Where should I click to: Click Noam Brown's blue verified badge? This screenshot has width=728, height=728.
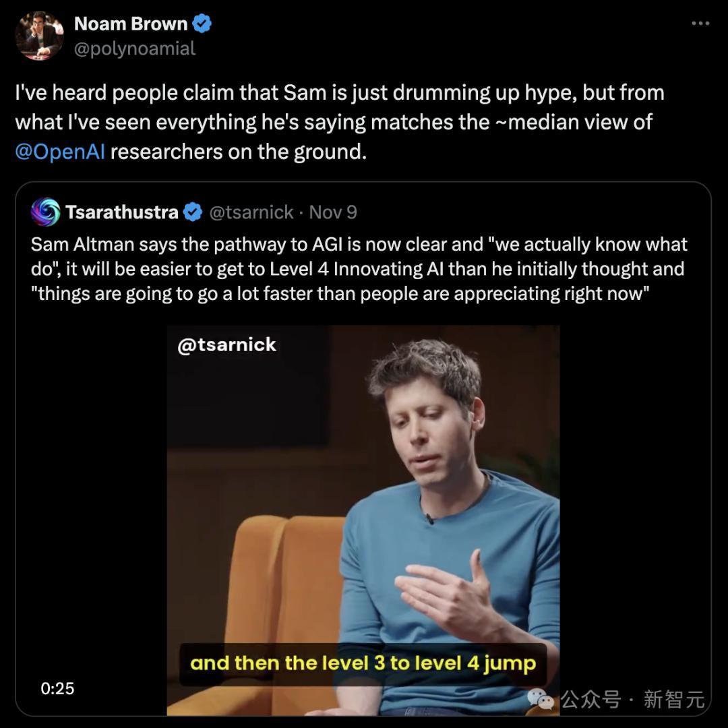pos(202,24)
